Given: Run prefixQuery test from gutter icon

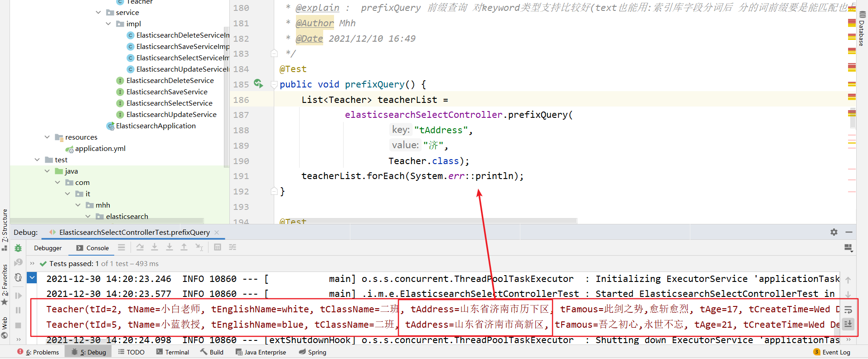Looking at the screenshot, I should [x=258, y=84].
